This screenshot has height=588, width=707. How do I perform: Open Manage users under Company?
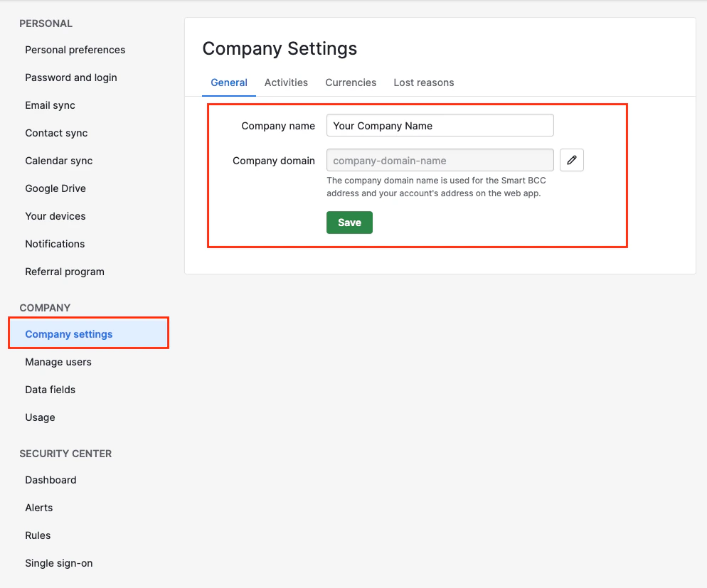pyautogui.click(x=58, y=362)
